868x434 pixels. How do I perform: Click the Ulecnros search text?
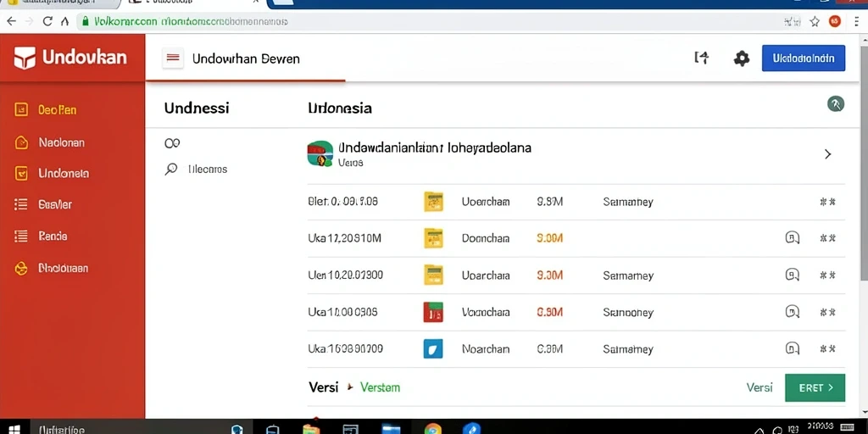(x=208, y=169)
